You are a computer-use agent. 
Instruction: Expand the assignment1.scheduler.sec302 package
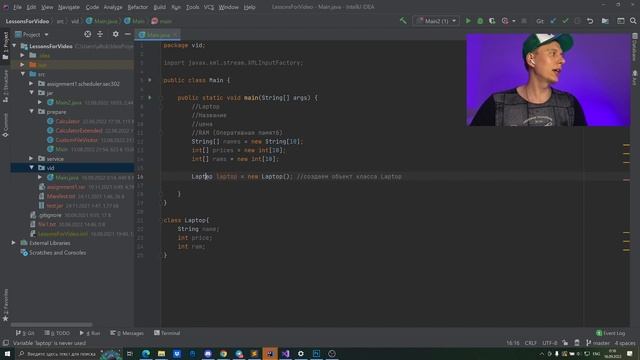(31, 83)
